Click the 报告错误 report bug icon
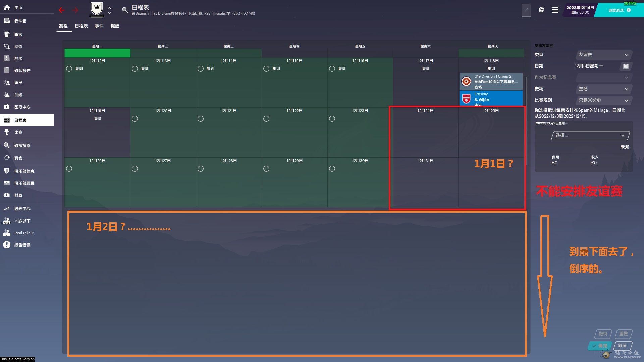644x362 pixels. [7, 245]
